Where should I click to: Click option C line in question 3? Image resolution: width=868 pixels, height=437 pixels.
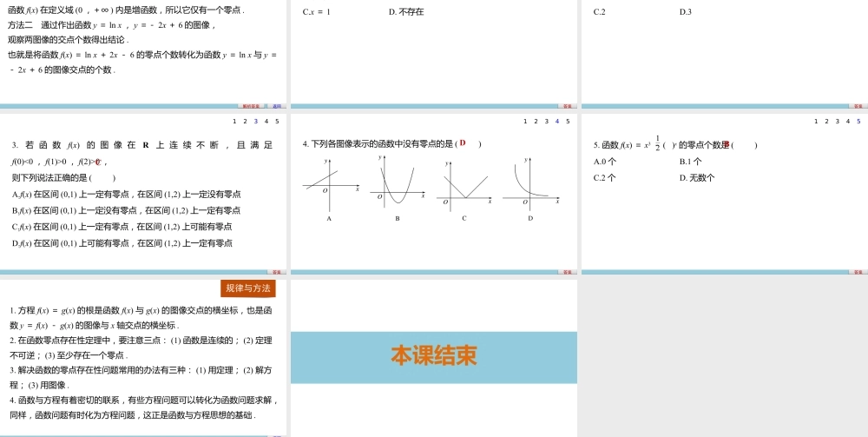122,227
